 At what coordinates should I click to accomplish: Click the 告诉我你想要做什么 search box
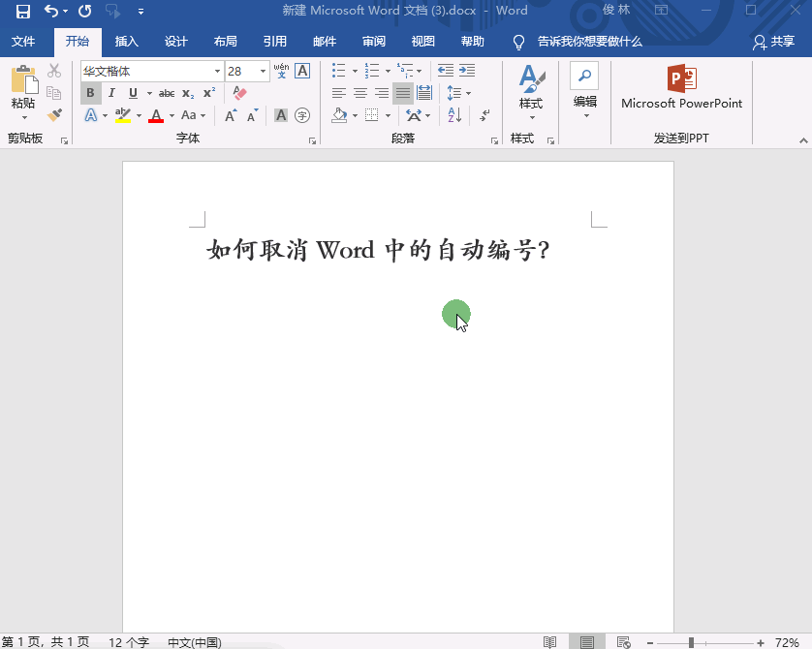coord(589,42)
